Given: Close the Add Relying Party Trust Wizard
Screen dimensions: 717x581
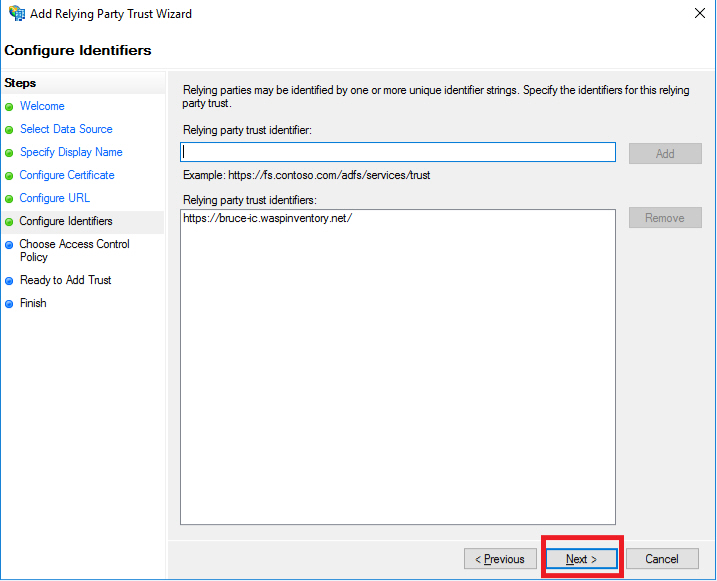Looking at the screenshot, I should pos(695,14).
